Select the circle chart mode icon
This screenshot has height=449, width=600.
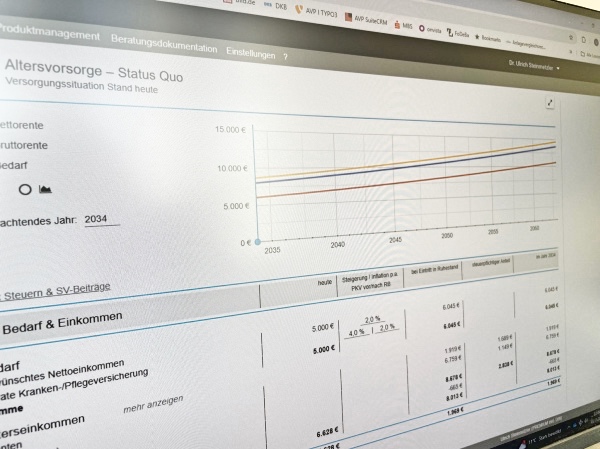point(25,188)
